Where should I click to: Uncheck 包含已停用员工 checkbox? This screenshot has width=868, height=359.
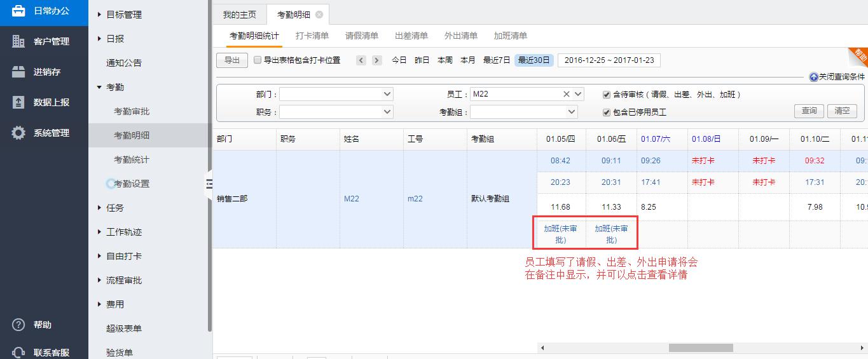pos(607,112)
